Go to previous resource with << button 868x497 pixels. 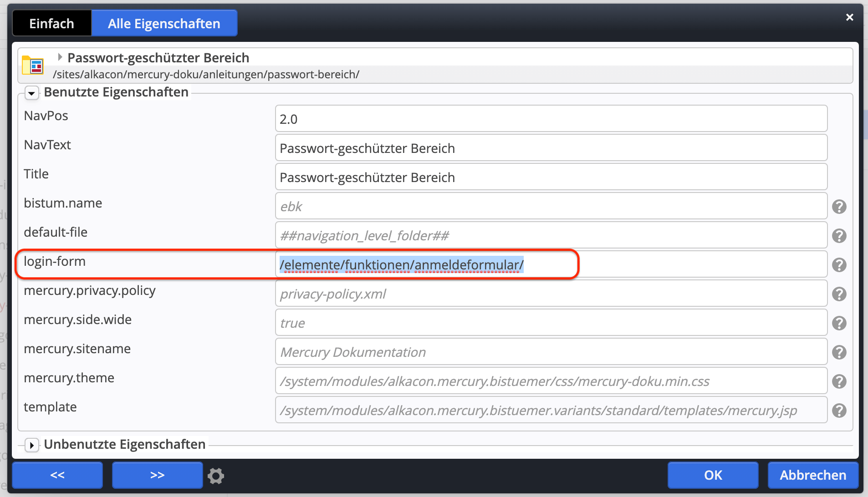pyautogui.click(x=57, y=475)
